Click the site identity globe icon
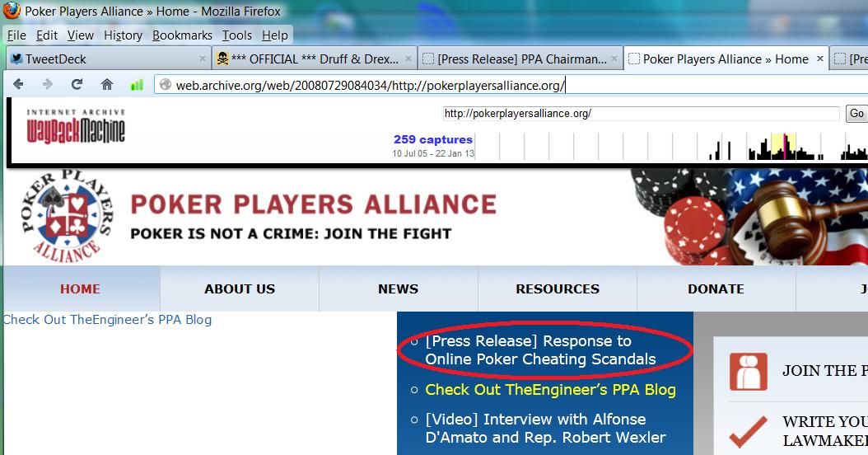 pyautogui.click(x=165, y=85)
